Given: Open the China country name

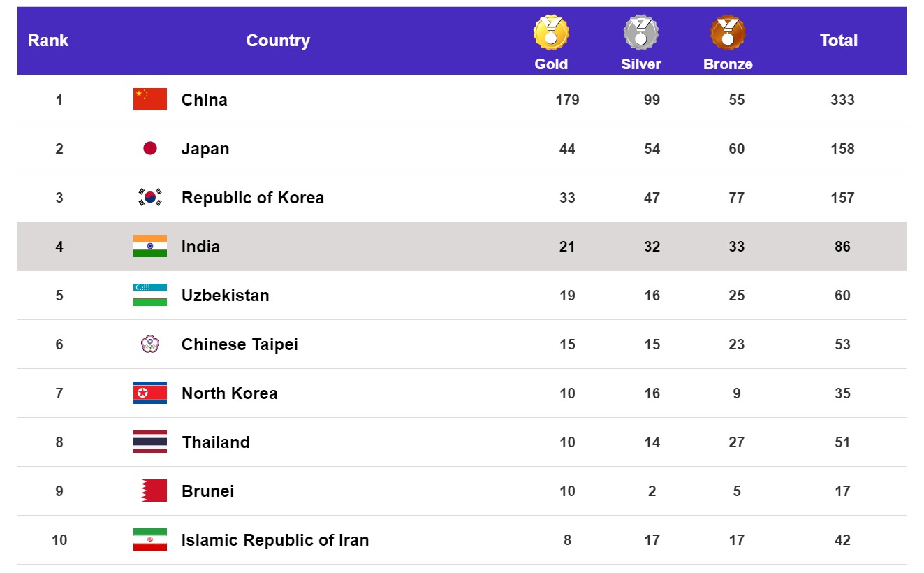Looking at the screenshot, I should tap(205, 100).
